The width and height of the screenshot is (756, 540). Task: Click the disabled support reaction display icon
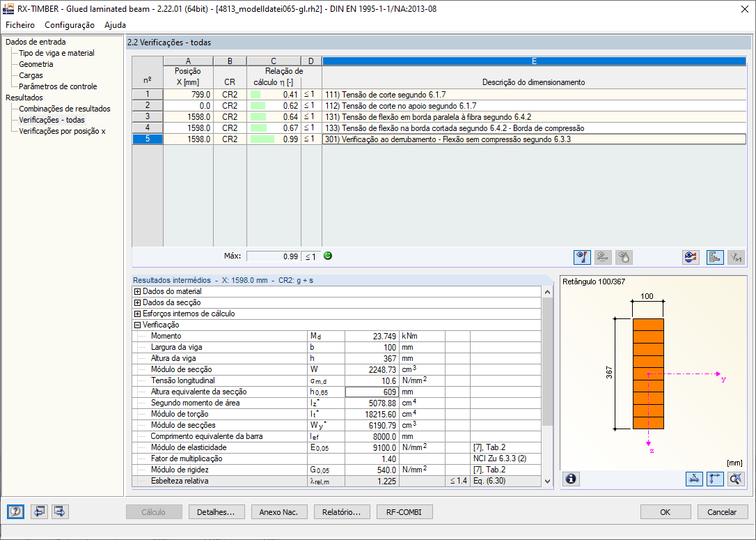point(603,257)
